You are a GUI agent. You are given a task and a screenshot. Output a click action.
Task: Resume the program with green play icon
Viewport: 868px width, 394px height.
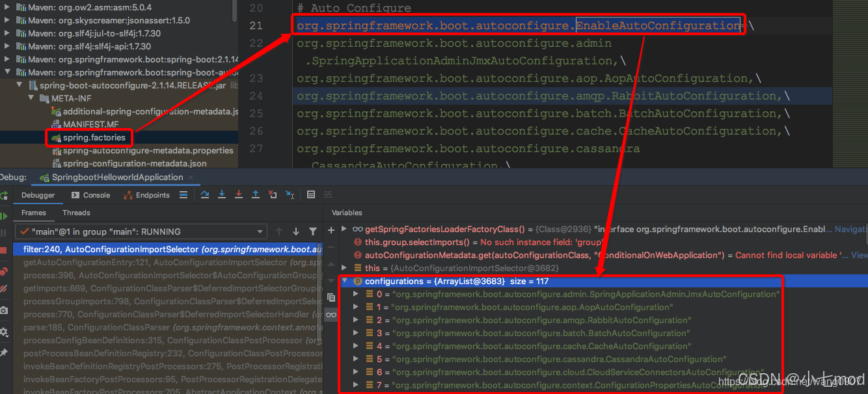tap(3, 215)
